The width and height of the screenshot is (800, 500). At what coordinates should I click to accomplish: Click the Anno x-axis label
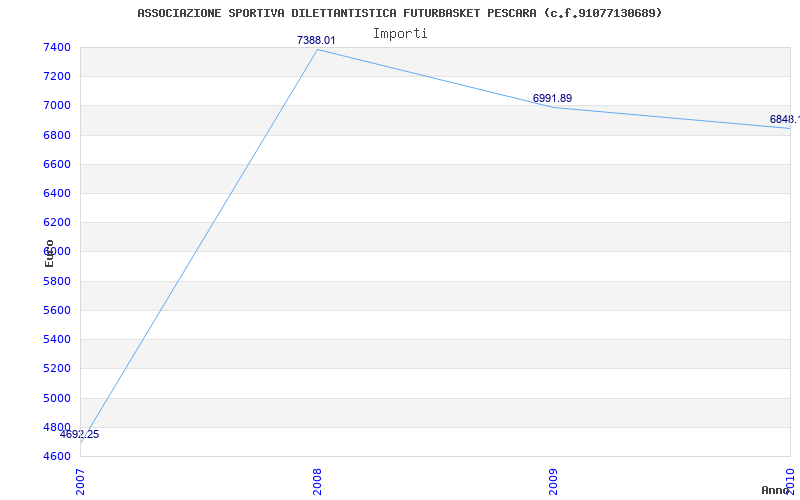[x=776, y=490]
